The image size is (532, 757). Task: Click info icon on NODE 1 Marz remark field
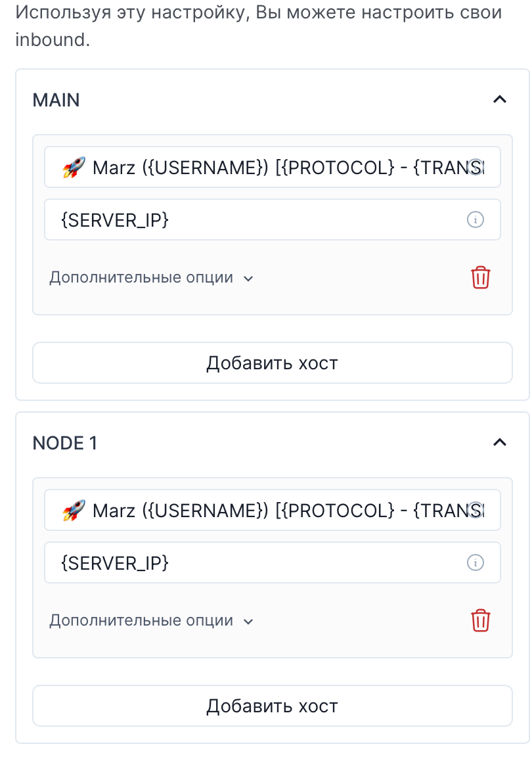tap(476, 510)
